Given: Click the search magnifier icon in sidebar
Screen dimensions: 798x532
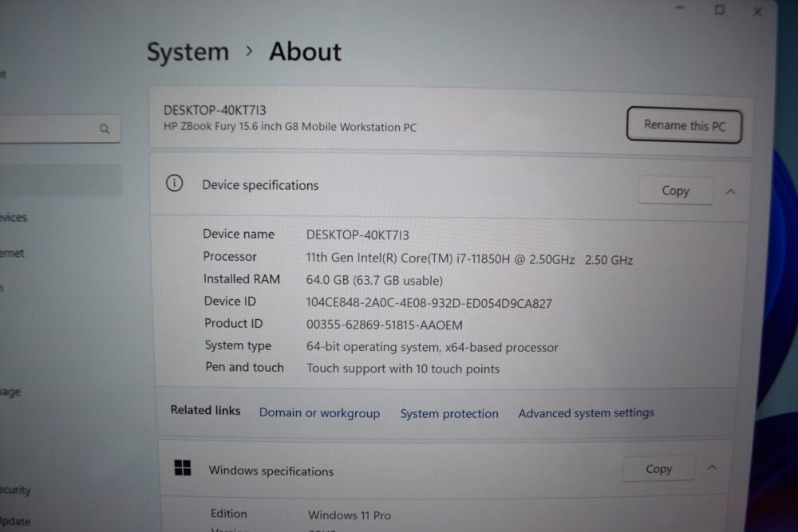Looking at the screenshot, I should [105, 128].
